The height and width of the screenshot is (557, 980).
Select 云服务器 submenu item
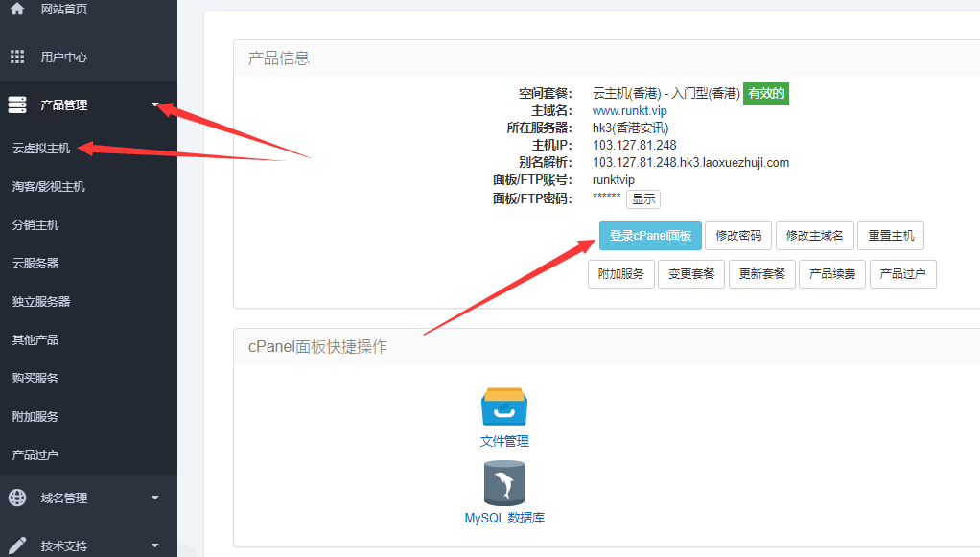point(35,264)
